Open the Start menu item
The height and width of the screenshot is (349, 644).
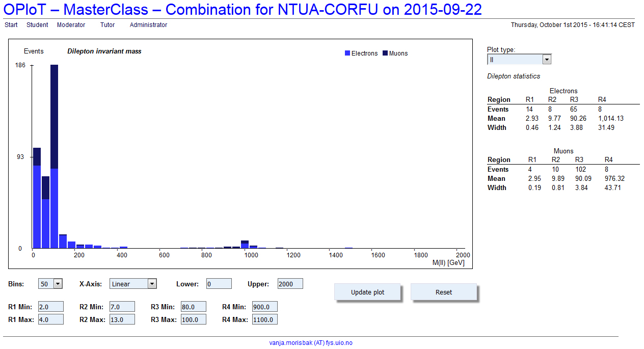pyautogui.click(x=11, y=25)
